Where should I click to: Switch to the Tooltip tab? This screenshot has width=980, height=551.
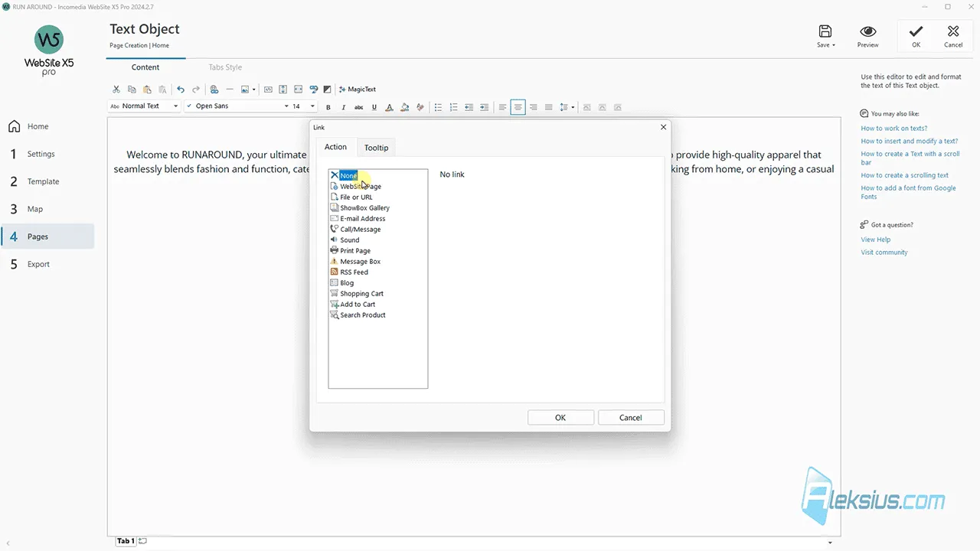[376, 148]
